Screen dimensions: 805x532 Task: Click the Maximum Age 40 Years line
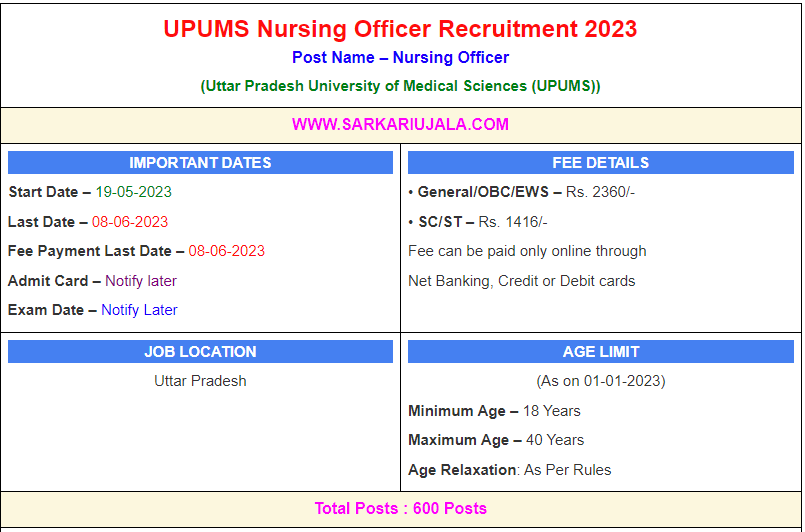[496, 440]
